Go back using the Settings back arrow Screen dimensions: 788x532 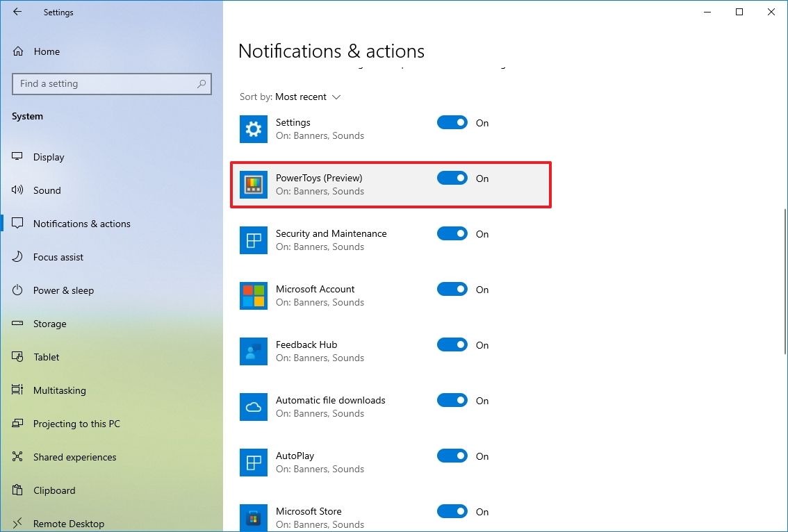(17, 12)
